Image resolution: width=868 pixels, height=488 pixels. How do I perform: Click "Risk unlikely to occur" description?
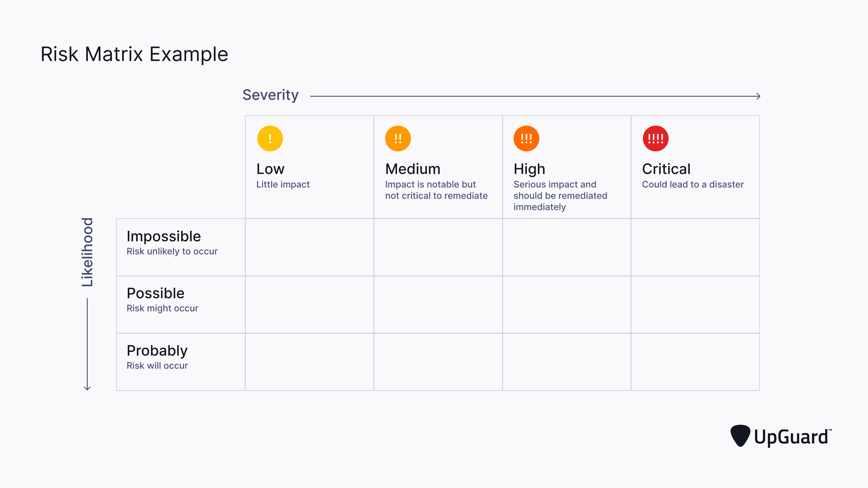[172, 251]
